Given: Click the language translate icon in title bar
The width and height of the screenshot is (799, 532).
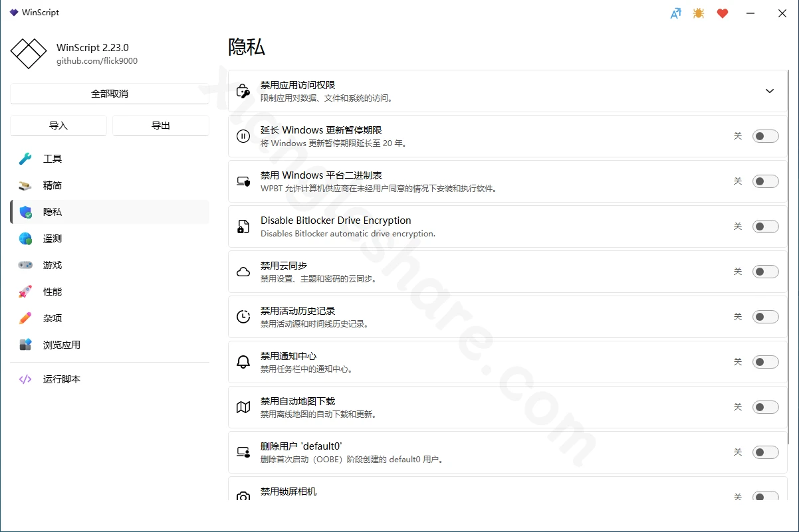Looking at the screenshot, I should coord(675,13).
